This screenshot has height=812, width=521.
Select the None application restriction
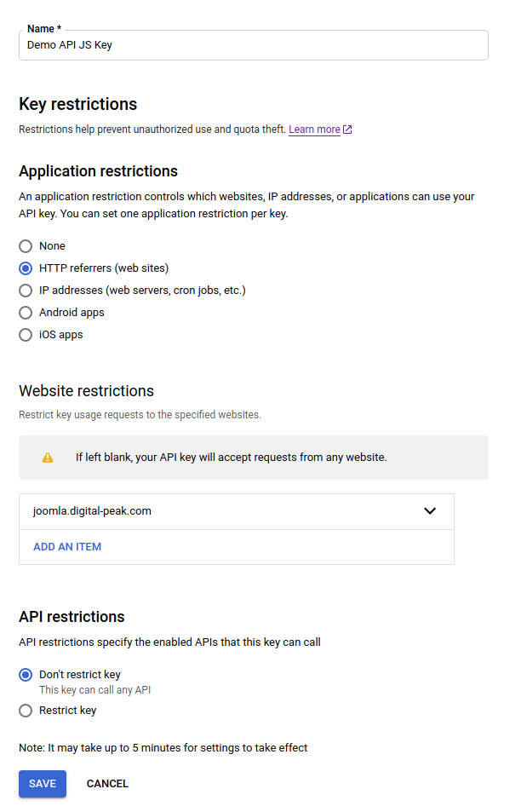(x=26, y=246)
